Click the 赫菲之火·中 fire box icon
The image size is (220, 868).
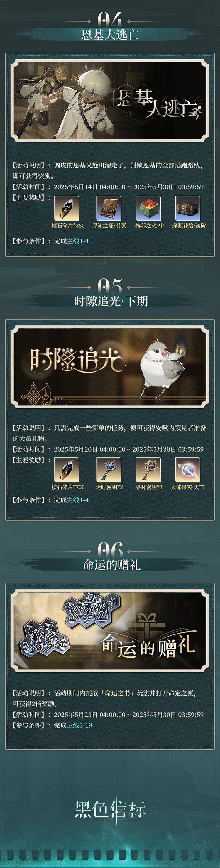(148, 208)
